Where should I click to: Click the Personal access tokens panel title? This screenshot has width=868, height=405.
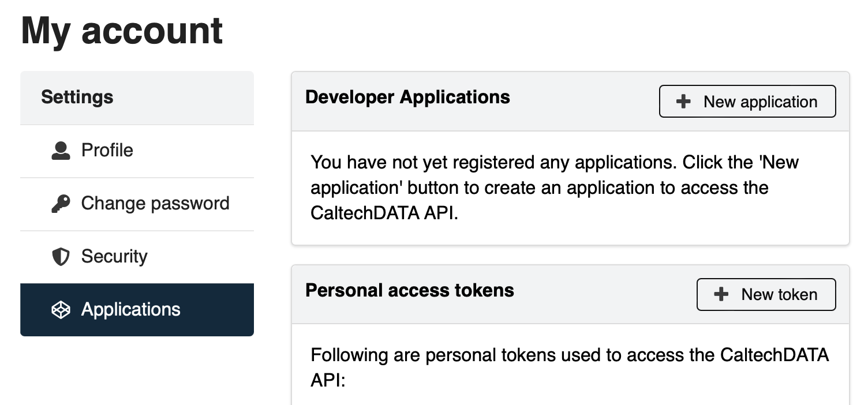click(x=409, y=290)
